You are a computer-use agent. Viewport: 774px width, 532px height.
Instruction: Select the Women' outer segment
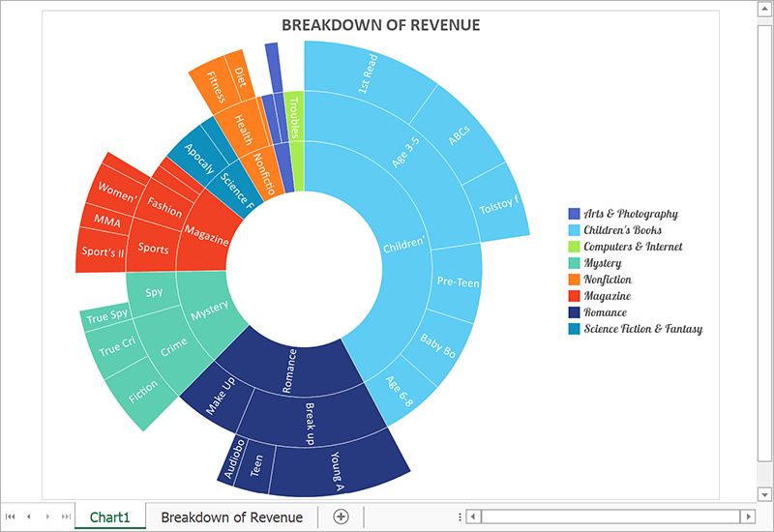coord(117,192)
